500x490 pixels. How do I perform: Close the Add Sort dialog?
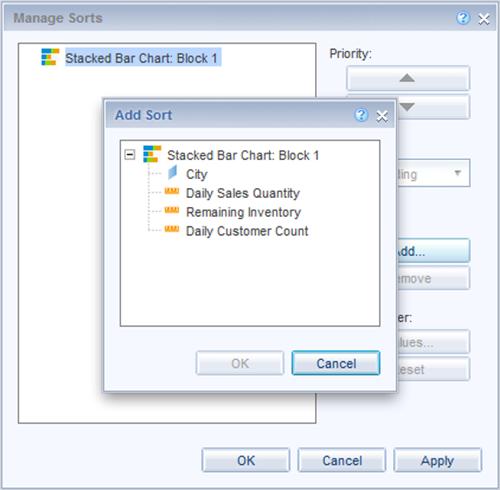382,116
